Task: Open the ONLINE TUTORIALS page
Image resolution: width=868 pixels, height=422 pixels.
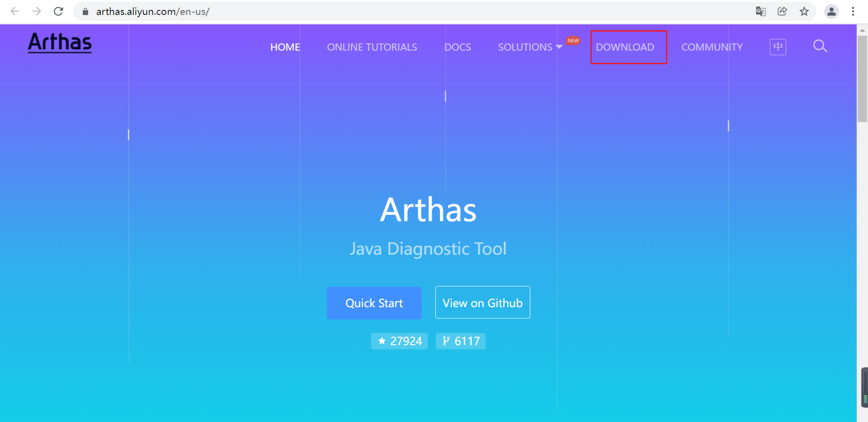Action: click(372, 47)
